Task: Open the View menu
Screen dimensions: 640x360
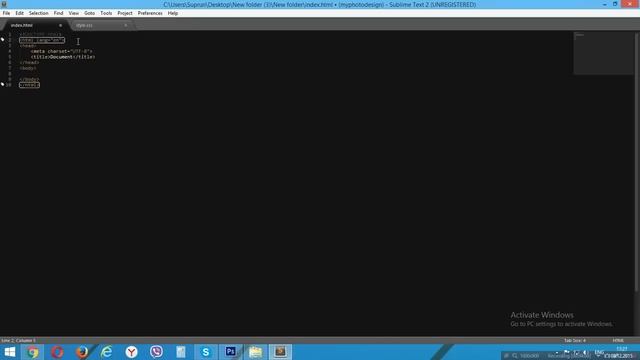Action: pyautogui.click(x=73, y=13)
